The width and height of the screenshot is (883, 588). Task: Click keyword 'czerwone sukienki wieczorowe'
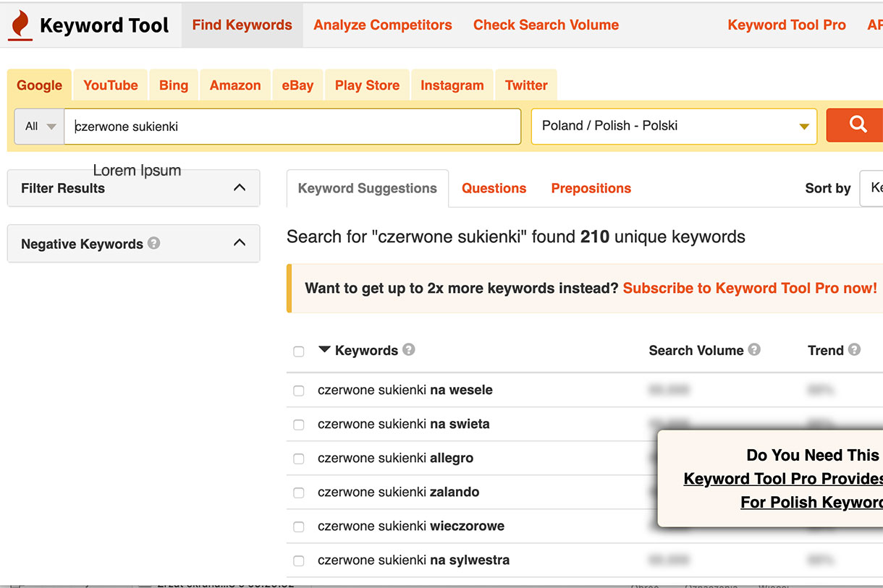click(411, 526)
